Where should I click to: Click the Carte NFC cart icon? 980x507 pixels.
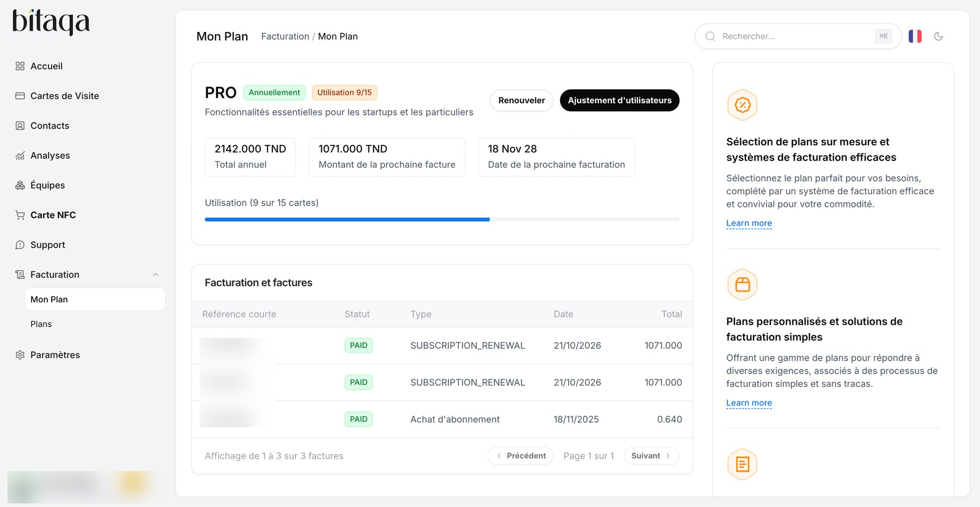click(x=20, y=215)
